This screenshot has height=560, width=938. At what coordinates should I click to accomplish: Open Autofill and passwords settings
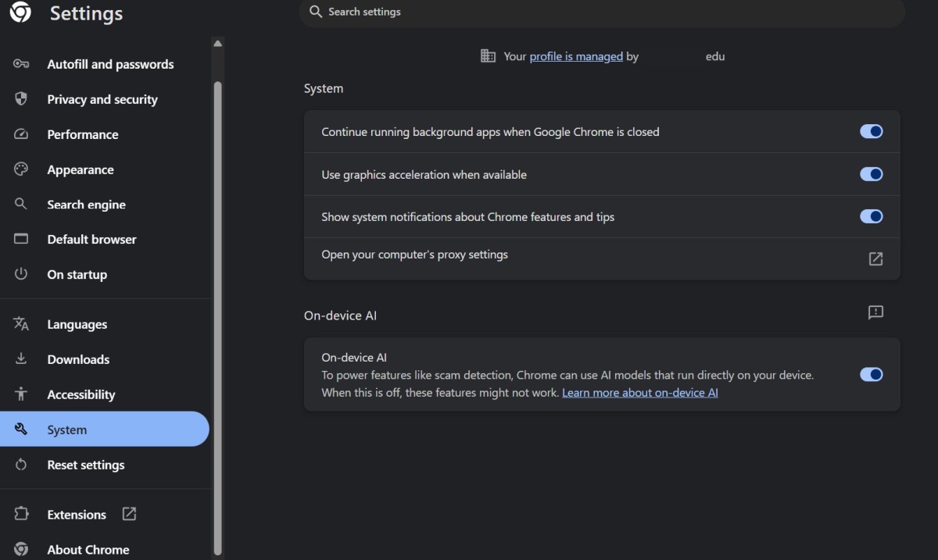105,64
